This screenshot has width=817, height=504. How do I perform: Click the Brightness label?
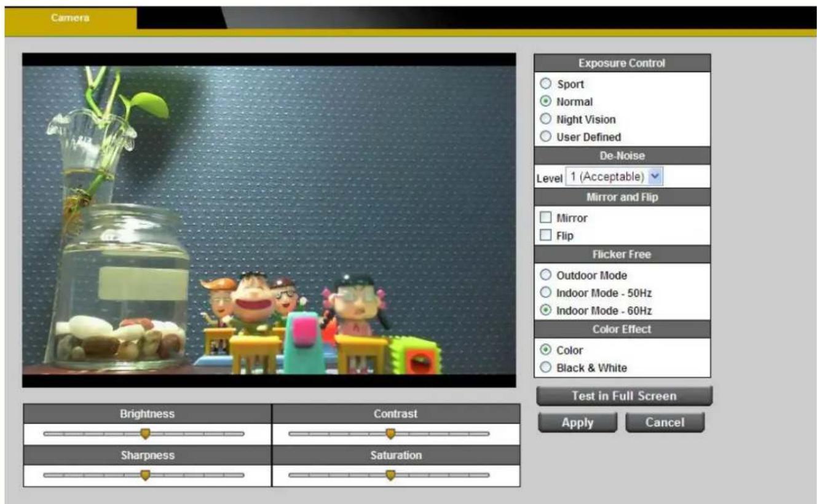[148, 414]
